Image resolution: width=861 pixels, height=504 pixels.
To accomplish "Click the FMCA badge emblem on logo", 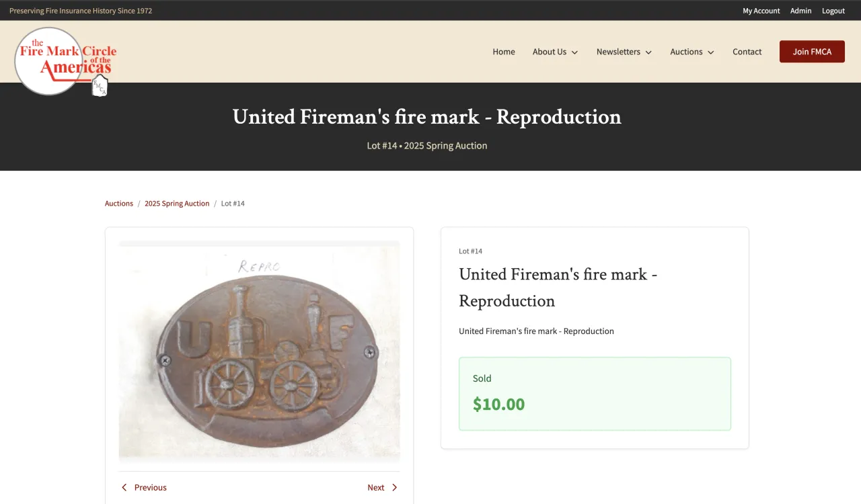I will (100, 86).
